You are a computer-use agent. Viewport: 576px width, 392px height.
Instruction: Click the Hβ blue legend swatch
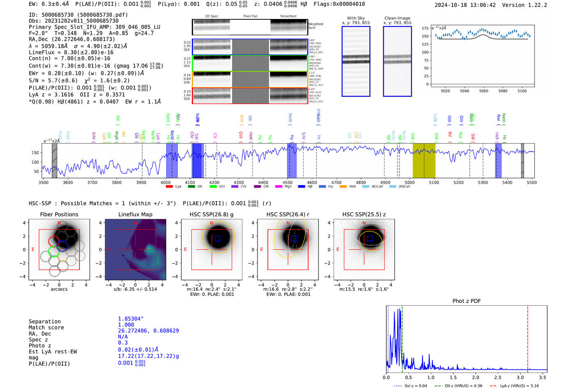[302, 186]
